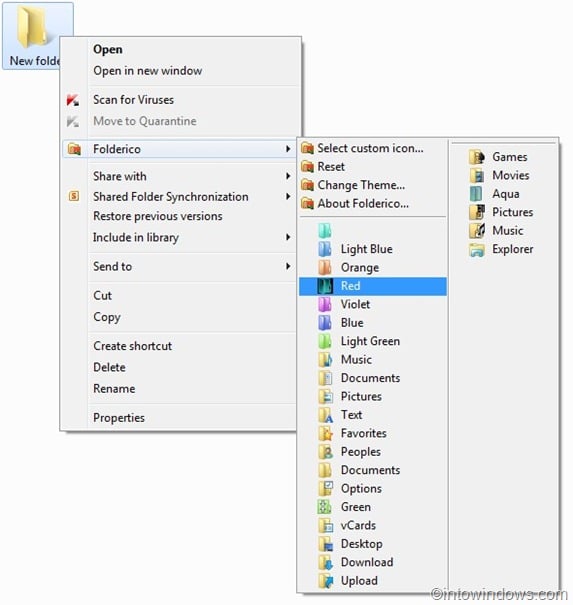This screenshot has height=605, width=573.
Task: Choose the Download folder icon
Action: pyautogui.click(x=326, y=563)
